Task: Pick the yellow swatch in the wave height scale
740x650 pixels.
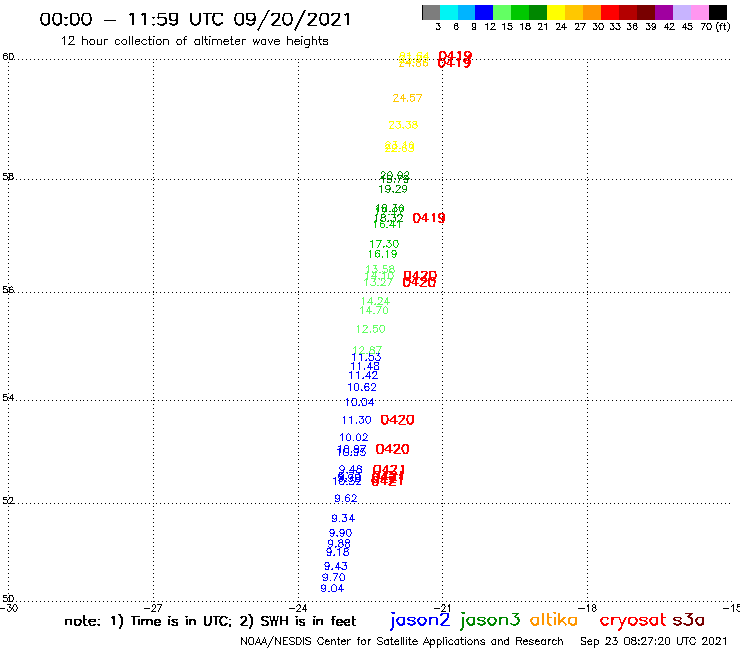Action: pyautogui.click(x=556, y=12)
